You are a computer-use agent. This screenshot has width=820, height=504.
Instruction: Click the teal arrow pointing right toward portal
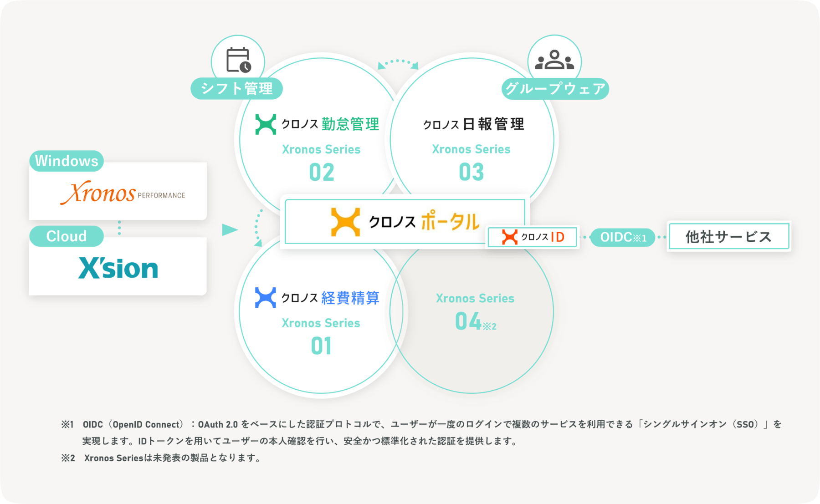point(230,229)
